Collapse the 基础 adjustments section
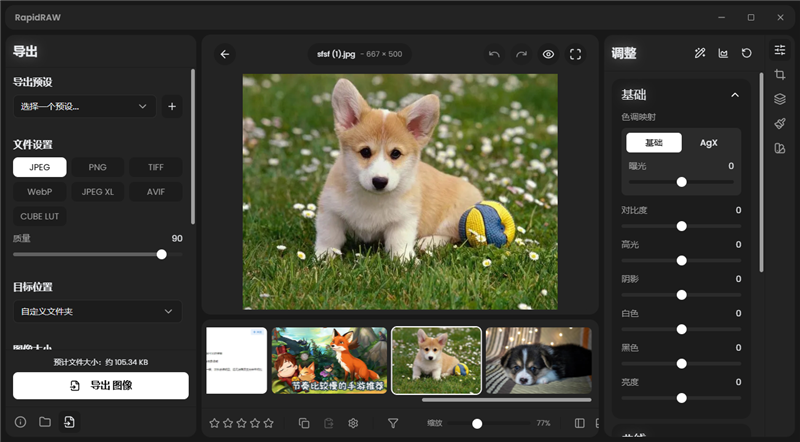 coord(735,95)
